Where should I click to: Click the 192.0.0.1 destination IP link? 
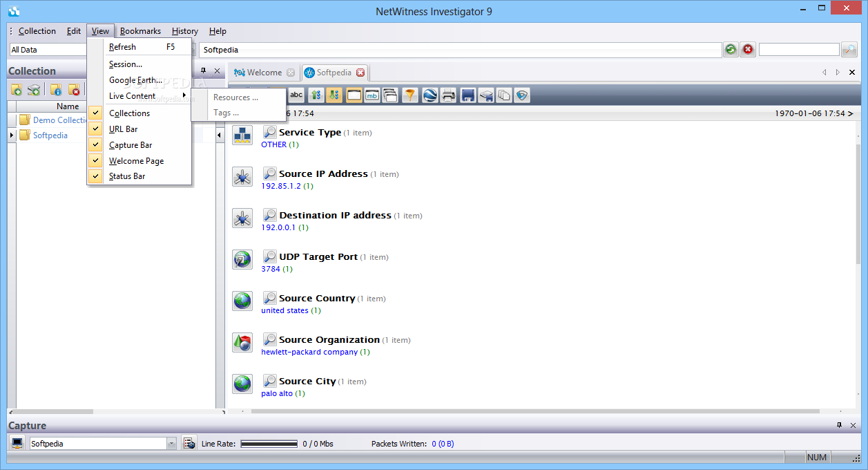[278, 227]
